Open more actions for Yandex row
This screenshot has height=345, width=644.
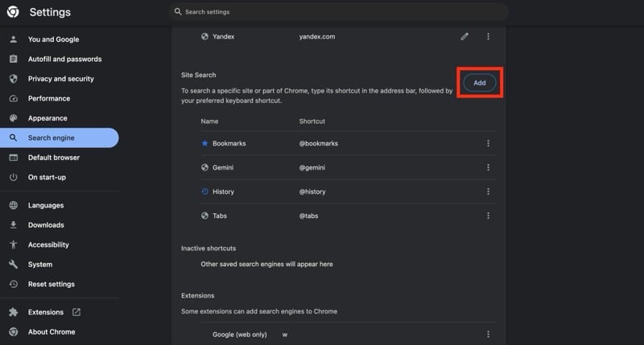pyautogui.click(x=488, y=36)
